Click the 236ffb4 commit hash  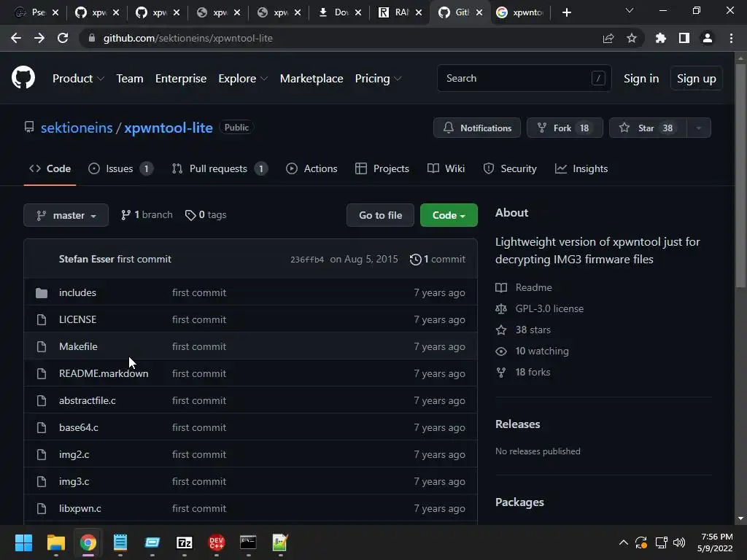coord(307,260)
